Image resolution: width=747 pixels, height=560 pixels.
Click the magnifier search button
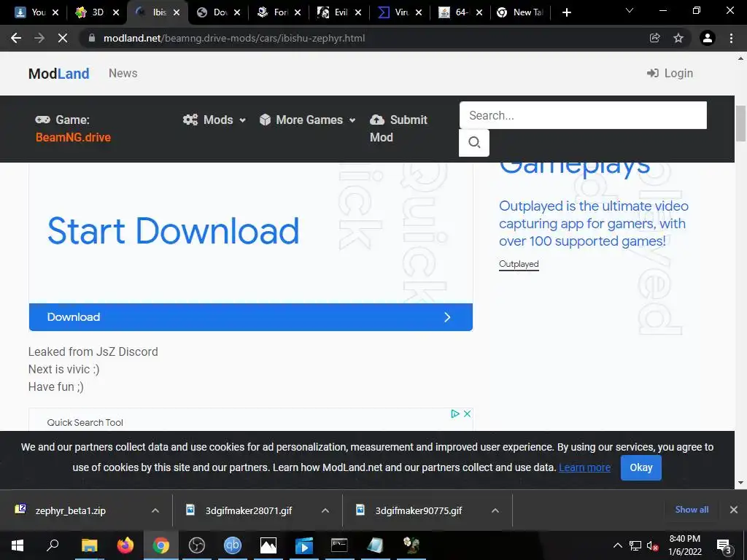[x=474, y=142]
